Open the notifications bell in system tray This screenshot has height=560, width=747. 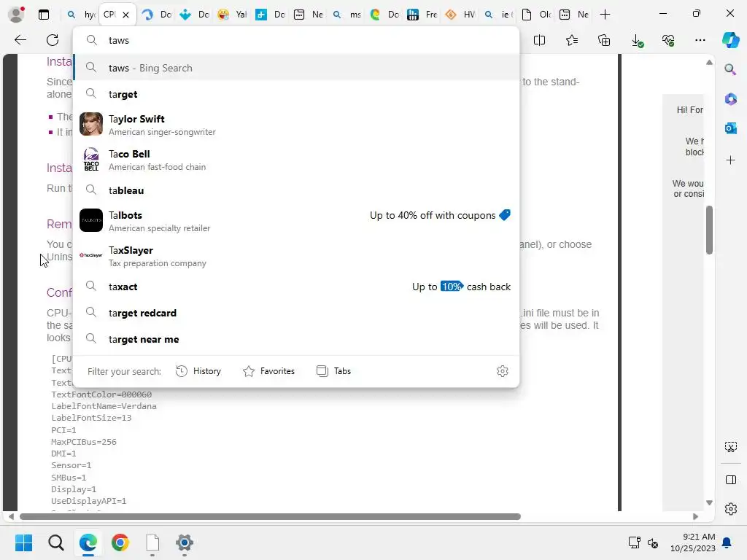[x=727, y=542]
